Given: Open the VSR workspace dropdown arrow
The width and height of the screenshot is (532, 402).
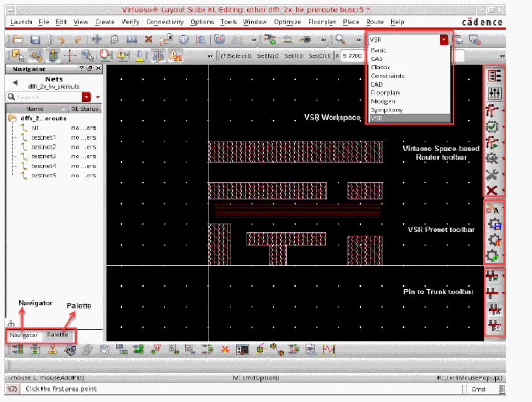Looking at the screenshot, I should tap(444, 40).
